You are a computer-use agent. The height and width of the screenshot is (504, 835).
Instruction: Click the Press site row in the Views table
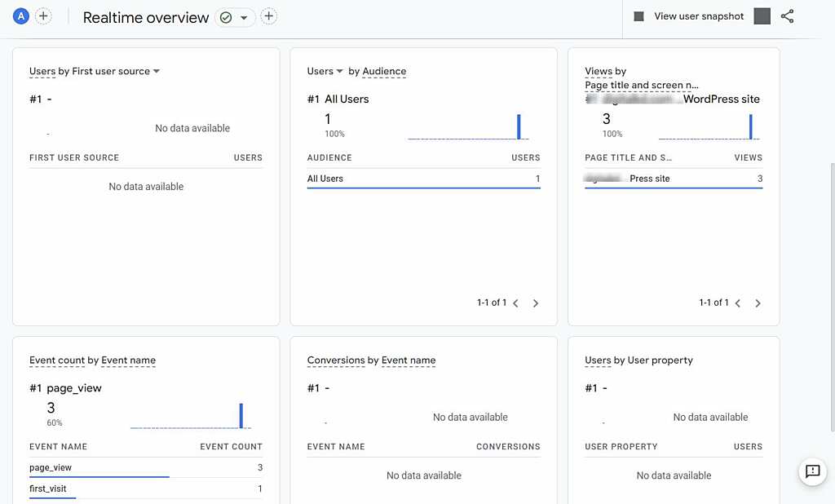[674, 179]
